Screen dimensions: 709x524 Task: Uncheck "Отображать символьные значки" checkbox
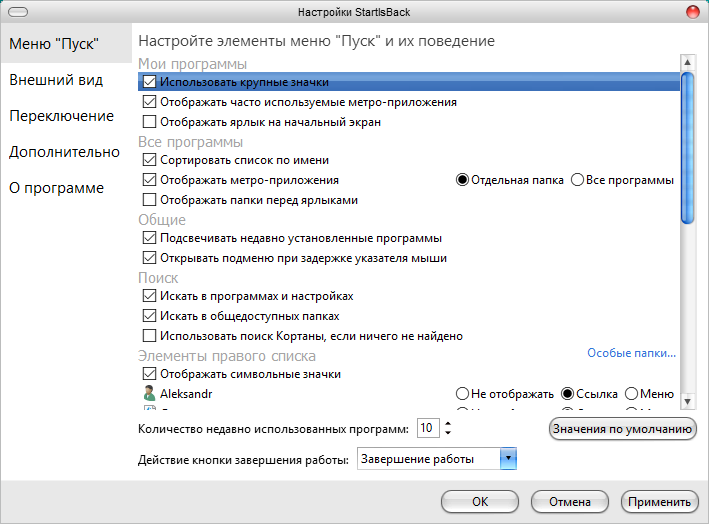(x=150, y=374)
